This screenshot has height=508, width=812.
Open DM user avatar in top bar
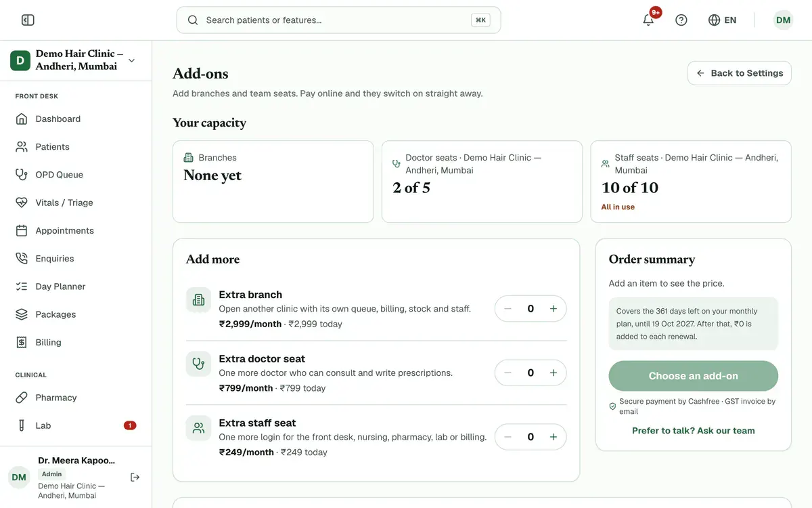pos(783,20)
